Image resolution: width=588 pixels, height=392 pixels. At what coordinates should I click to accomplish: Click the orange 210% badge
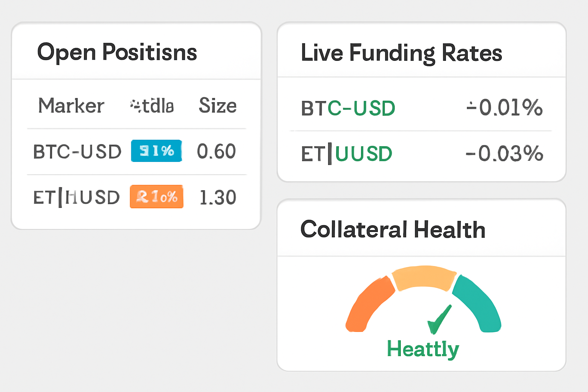point(157,197)
